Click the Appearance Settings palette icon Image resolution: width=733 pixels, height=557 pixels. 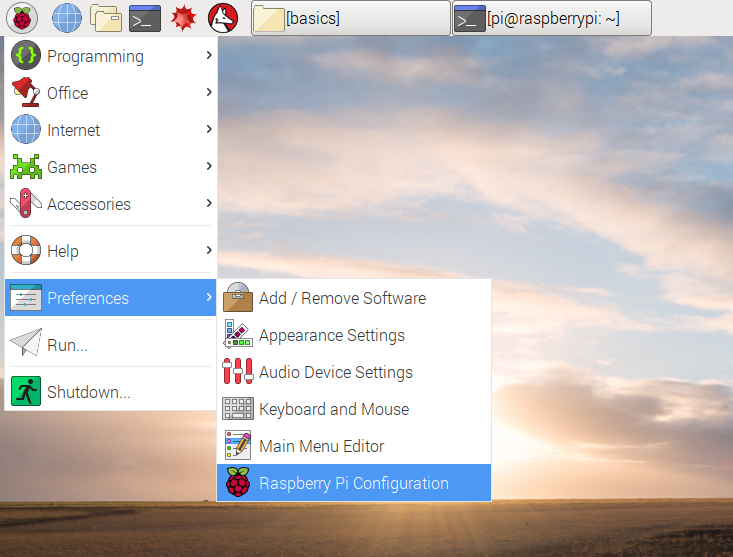click(x=238, y=334)
